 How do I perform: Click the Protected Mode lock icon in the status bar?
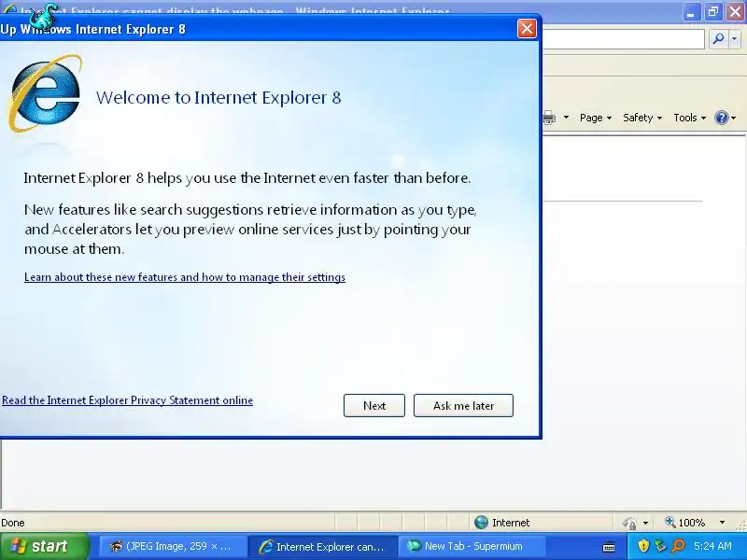click(629, 523)
